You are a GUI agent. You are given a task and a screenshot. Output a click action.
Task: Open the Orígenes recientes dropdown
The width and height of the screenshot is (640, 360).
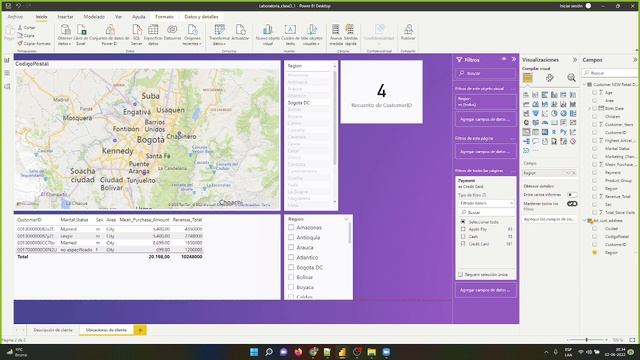[x=192, y=35]
